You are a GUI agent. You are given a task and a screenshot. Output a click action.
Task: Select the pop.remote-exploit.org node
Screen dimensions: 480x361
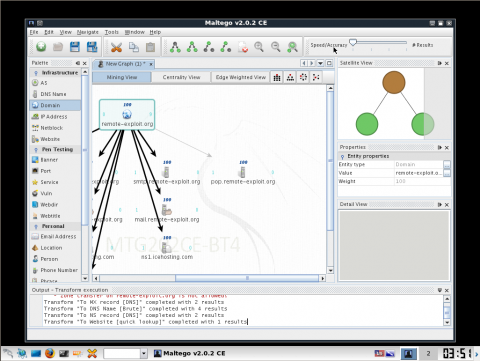(x=243, y=173)
